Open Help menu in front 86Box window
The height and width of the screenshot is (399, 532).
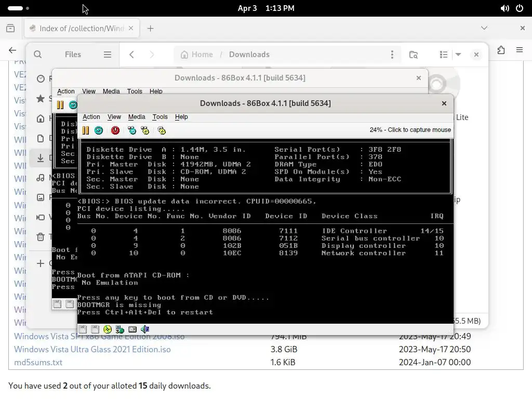181,117
